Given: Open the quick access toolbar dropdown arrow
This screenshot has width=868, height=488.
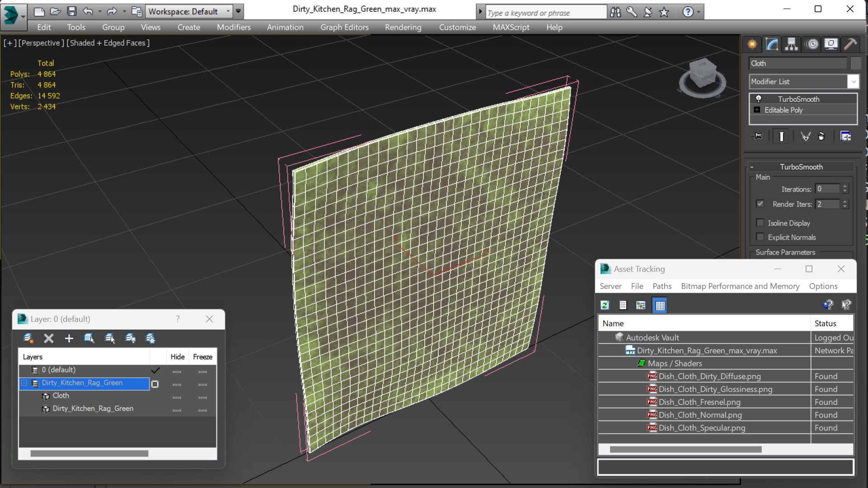Looking at the screenshot, I should 238,11.
